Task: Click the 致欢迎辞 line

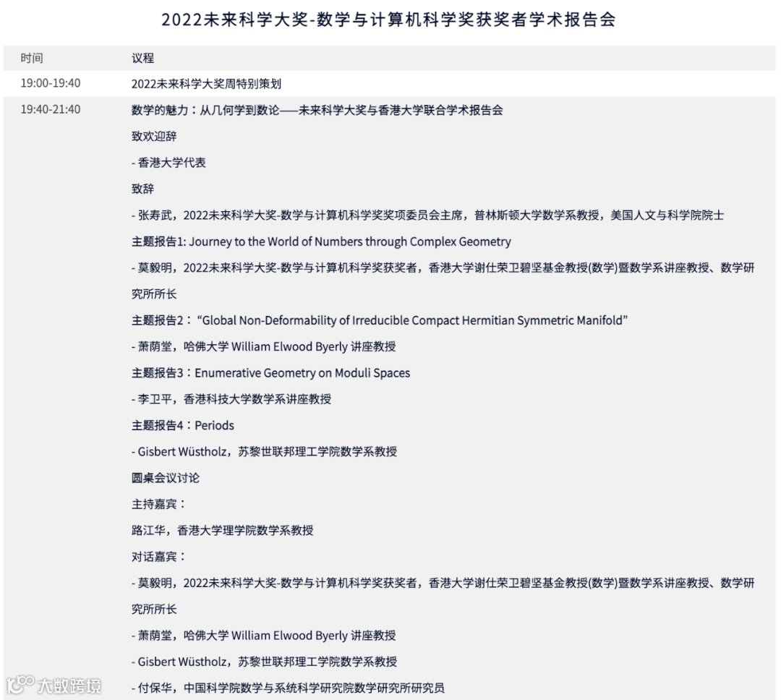Action: [x=154, y=137]
